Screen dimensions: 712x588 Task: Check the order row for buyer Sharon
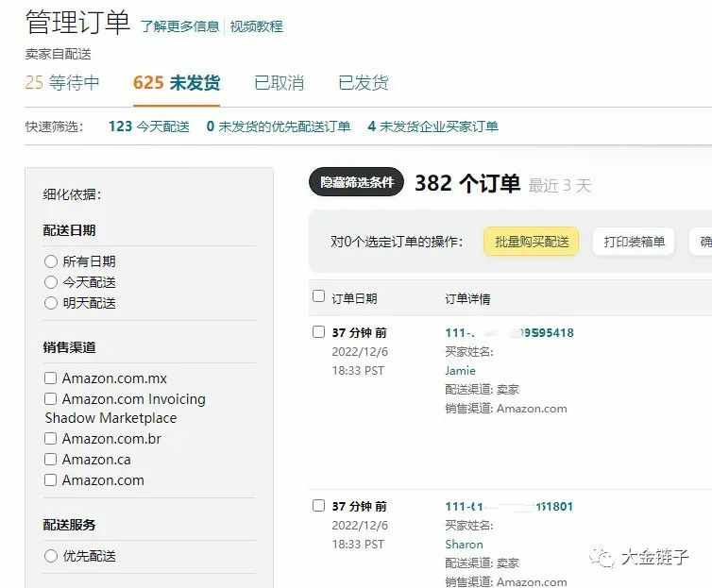[319, 506]
